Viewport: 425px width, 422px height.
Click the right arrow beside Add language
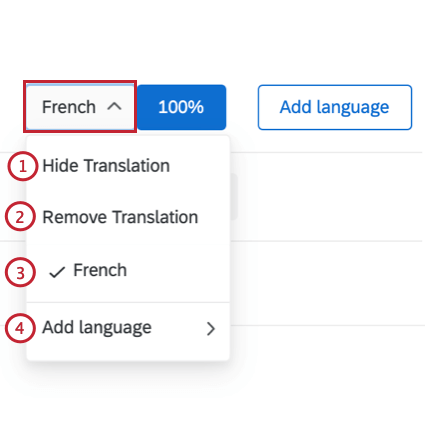tap(211, 329)
